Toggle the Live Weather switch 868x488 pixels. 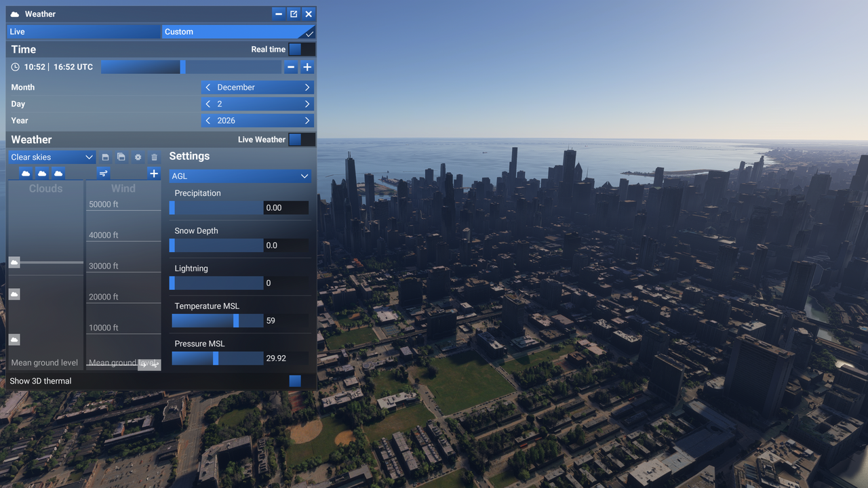(302, 140)
